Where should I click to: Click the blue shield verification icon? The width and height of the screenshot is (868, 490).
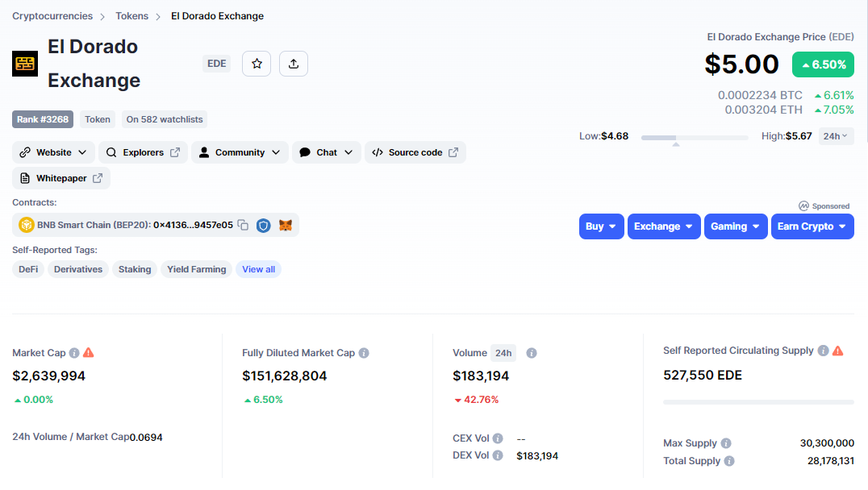pos(264,225)
